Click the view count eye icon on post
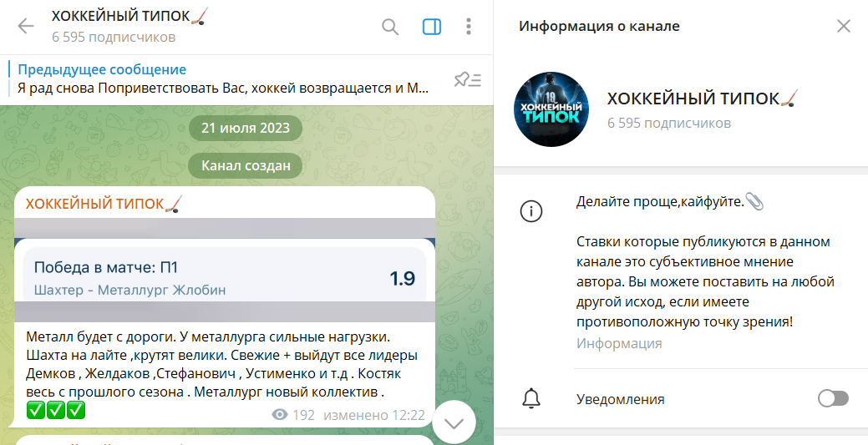This screenshot has height=445, width=868. [x=280, y=415]
